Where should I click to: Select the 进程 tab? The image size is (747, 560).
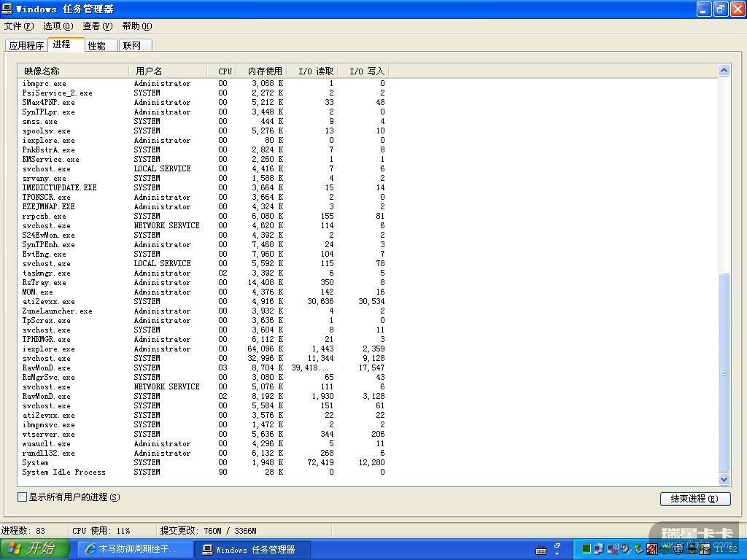[66, 44]
